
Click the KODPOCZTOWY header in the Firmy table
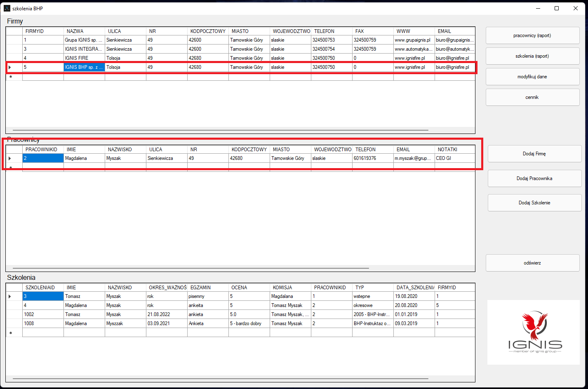pos(208,31)
